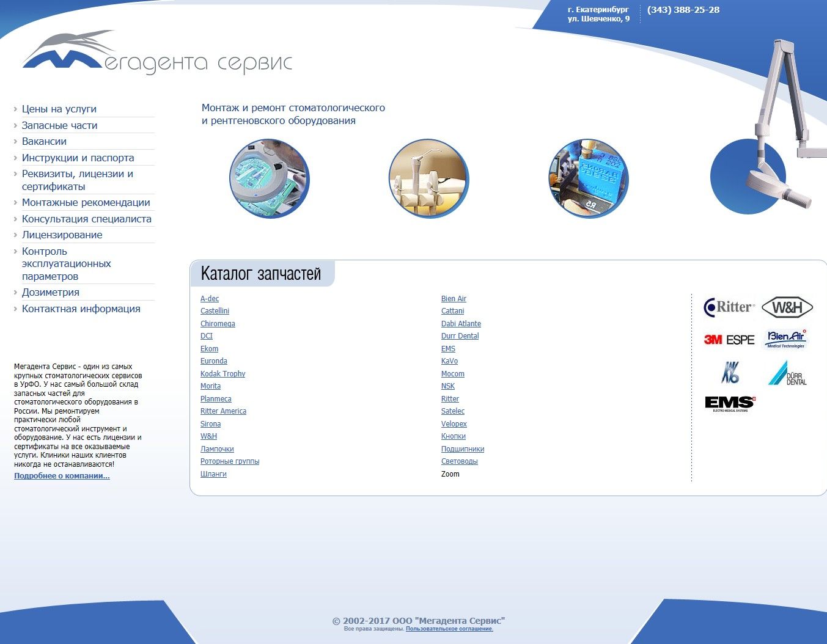Click the KaVo brand logo
The image size is (827, 644).
(x=730, y=372)
